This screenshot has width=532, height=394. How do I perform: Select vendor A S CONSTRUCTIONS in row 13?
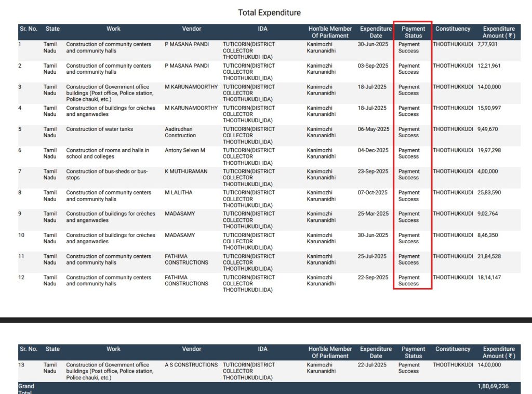(191, 365)
